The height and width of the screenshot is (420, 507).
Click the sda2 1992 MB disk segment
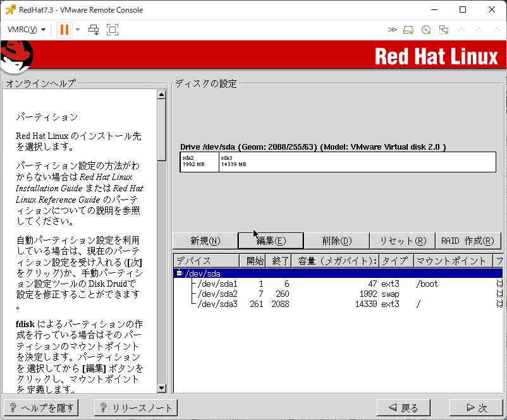coord(200,162)
